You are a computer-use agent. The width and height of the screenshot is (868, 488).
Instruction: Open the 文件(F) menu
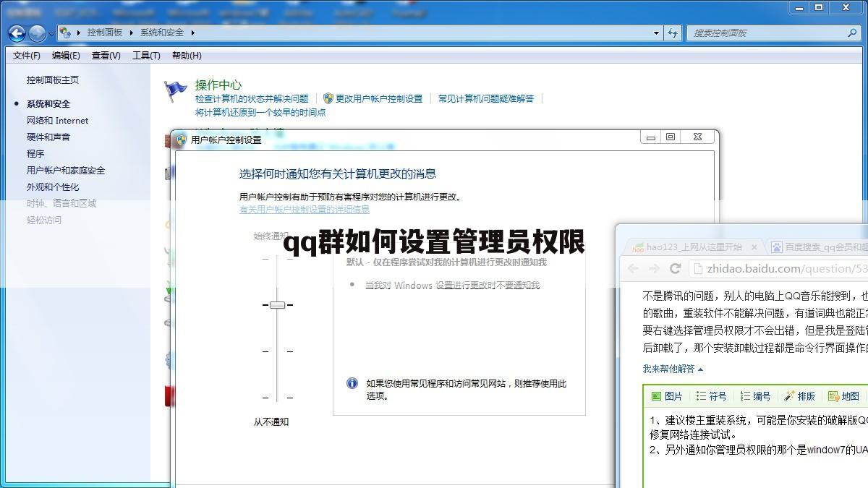[27, 56]
